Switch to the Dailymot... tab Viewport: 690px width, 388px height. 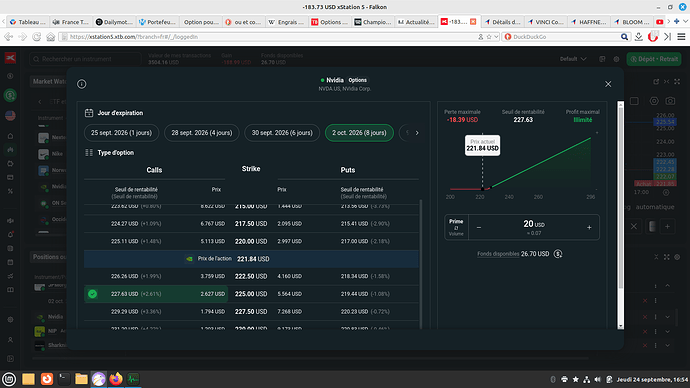[114, 22]
